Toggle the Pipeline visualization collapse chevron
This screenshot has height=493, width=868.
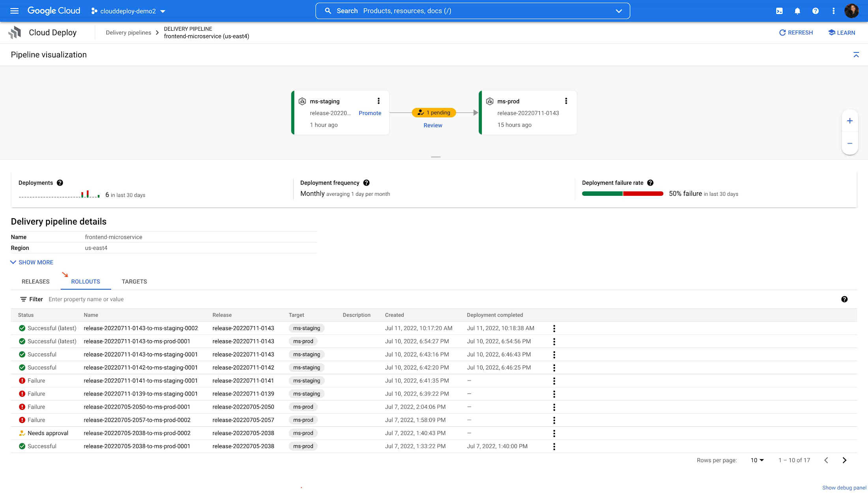(x=856, y=55)
